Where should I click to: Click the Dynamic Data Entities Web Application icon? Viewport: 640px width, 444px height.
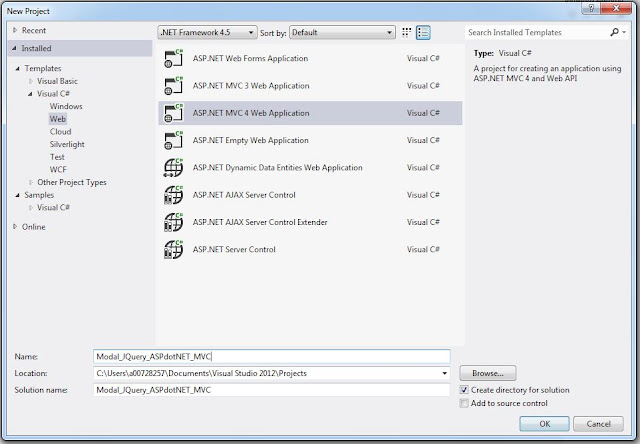point(173,168)
